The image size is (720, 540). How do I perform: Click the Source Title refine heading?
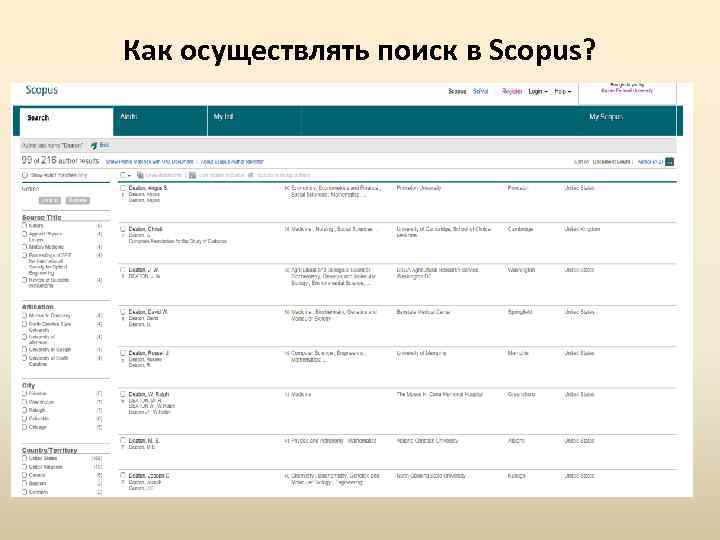(x=42, y=217)
